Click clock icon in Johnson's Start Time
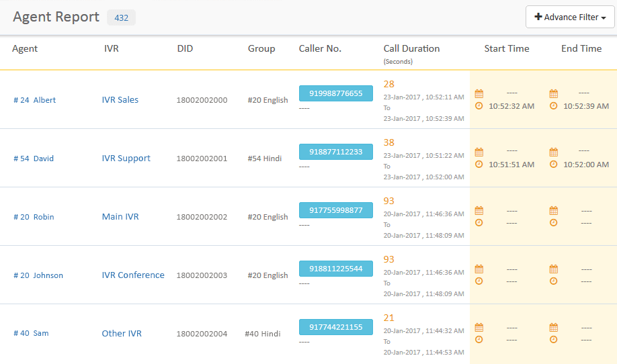Screen dimensions: 617x364 [x=479, y=281]
